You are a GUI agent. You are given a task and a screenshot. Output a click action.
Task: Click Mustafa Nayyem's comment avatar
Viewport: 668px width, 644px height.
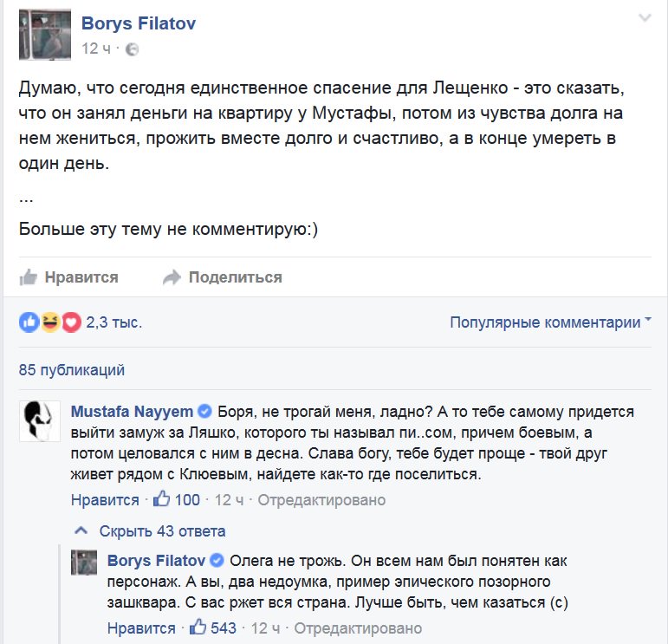38,423
